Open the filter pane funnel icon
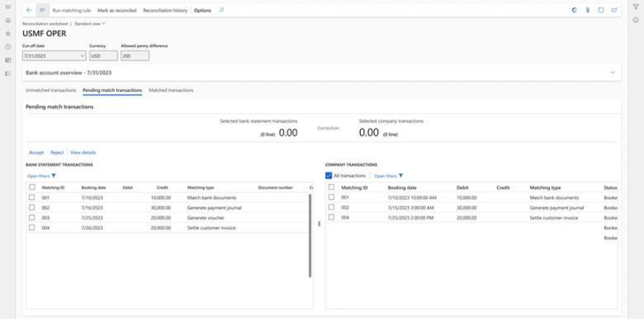Screen dimensions: 644x320 [x=635, y=6]
